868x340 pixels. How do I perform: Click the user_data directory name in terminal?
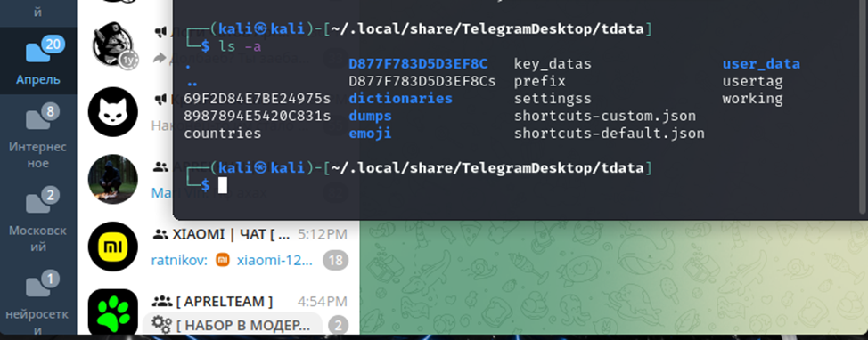point(761,63)
